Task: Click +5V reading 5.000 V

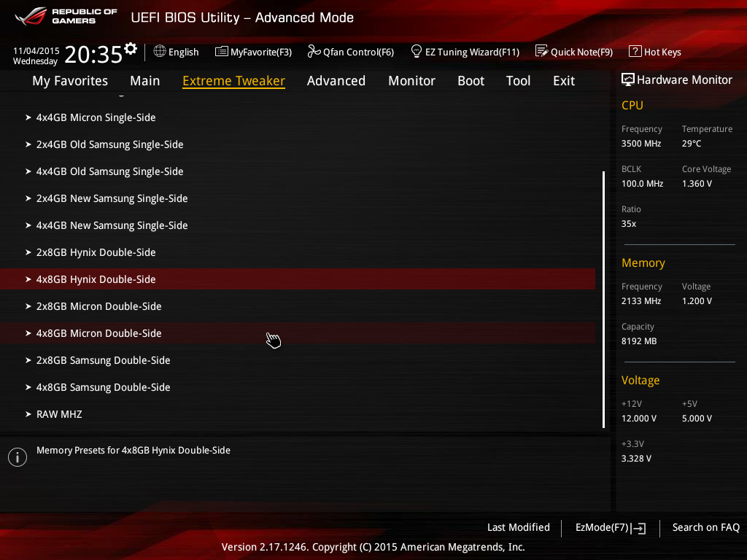Action: click(697, 419)
